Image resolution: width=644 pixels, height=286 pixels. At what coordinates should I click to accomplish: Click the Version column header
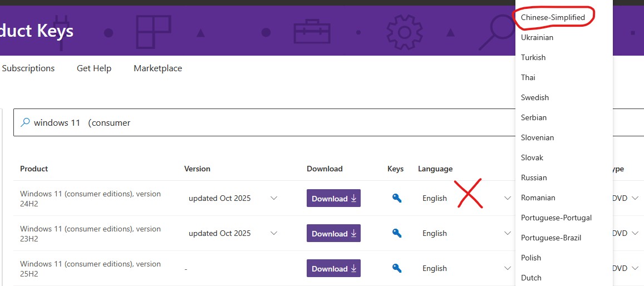197,169
